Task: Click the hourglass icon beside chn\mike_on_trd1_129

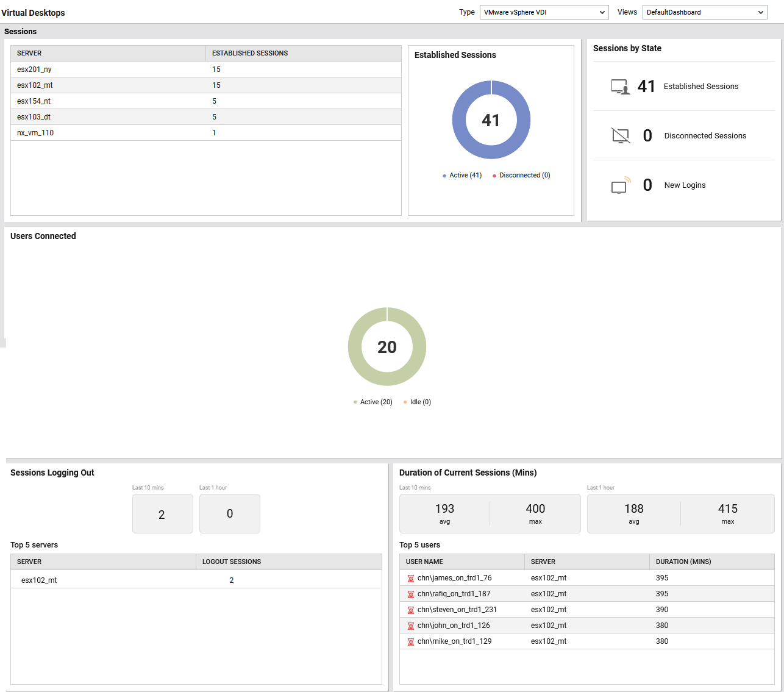Action: tap(411, 641)
